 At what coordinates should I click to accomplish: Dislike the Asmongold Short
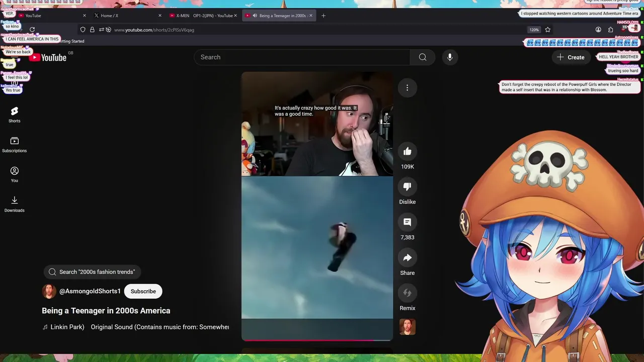pyautogui.click(x=407, y=187)
